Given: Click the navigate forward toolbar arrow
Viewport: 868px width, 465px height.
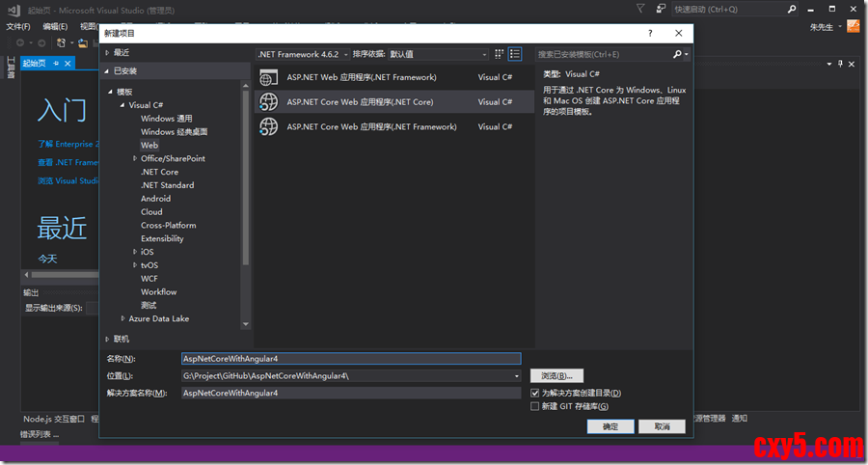Looking at the screenshot, I should coord(42,42).
